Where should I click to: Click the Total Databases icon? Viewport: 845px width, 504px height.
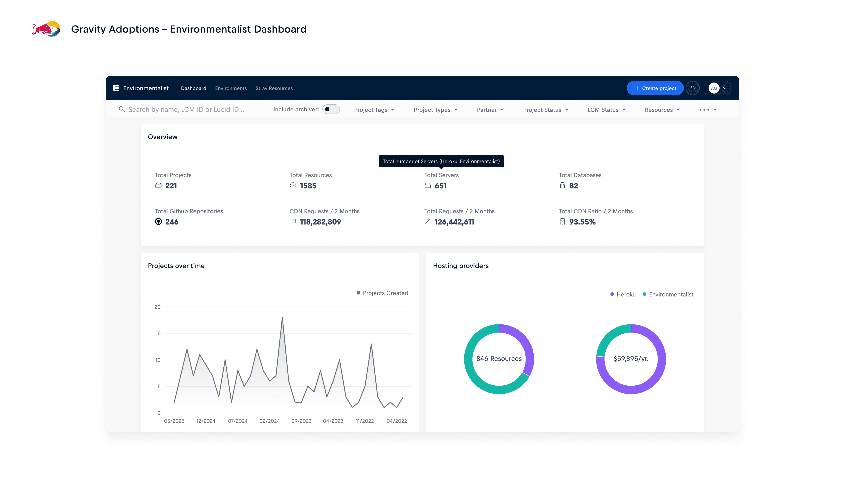562,186
